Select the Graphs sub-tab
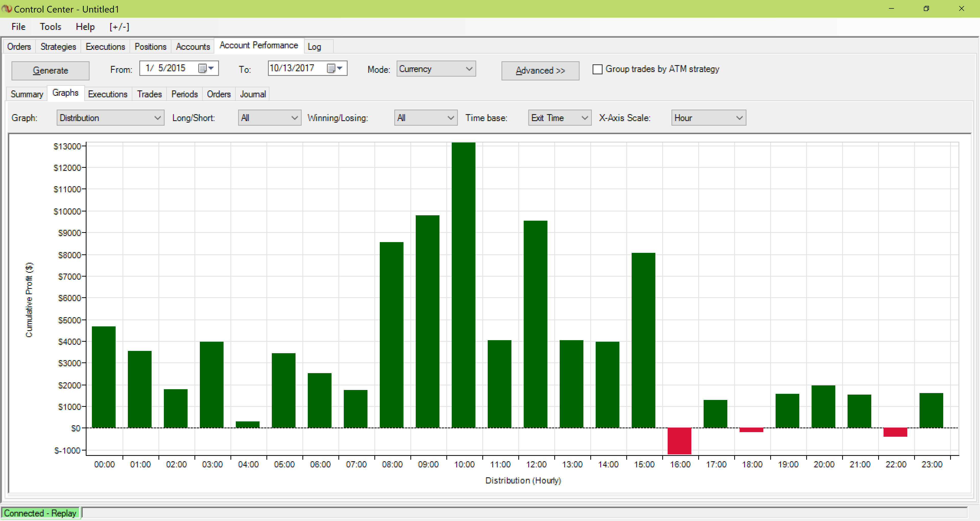980x521 pixels. (x=65, y=93)
